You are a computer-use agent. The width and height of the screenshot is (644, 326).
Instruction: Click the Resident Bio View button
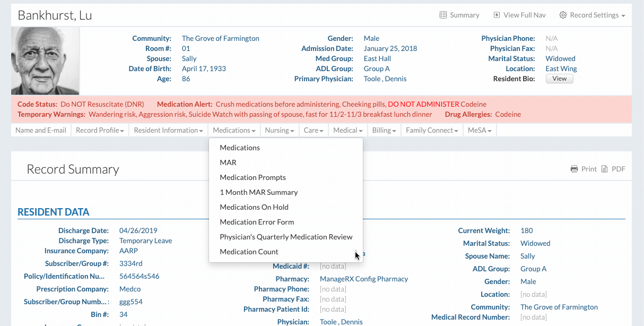point(559,79)
